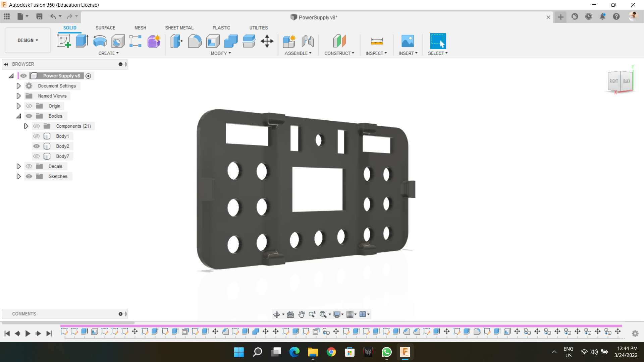Activate the Pan tool in navigation bar
The height and width of the screenshot is (362, 644).
pyautogui.click(x=301, y=314)
